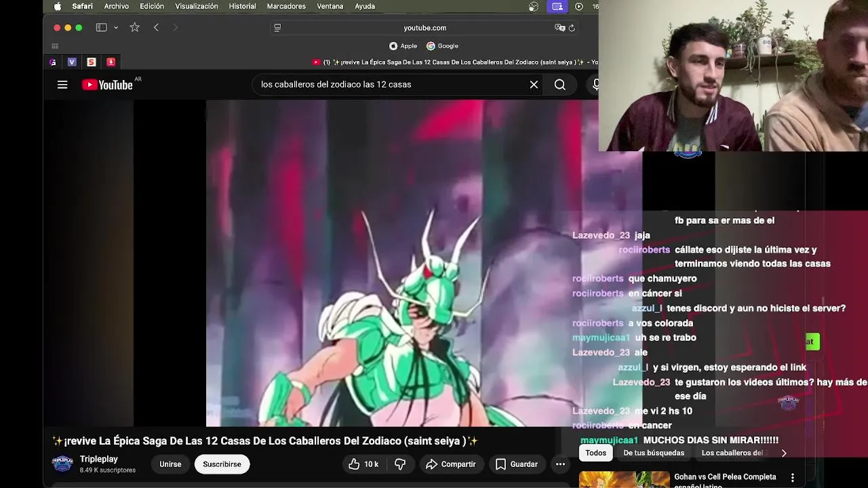The height and width of the screenshot is (488, 868).
Task: Go back to the previous page
Action: [156, 28]
